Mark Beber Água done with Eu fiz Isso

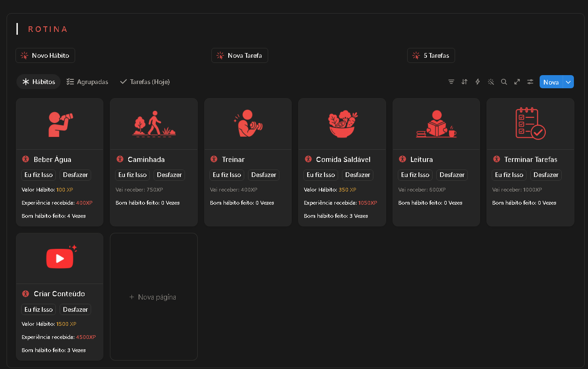39,175
